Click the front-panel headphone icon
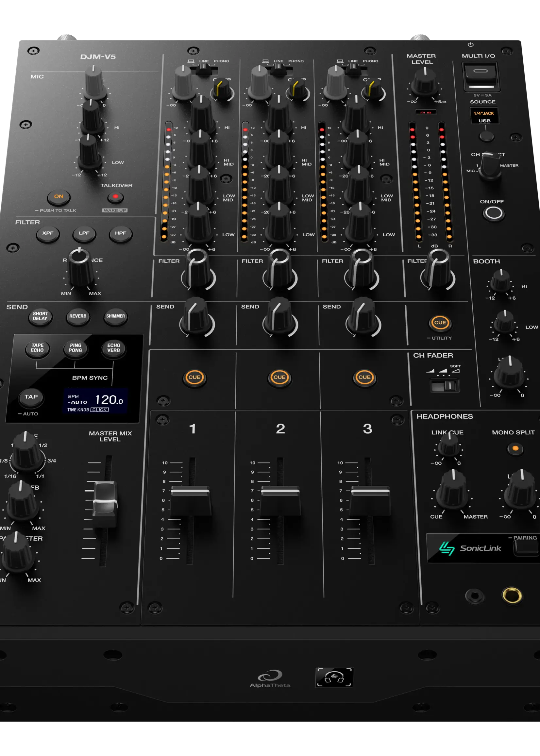Image resolution: width=540 pixels, height=756 pixels. pos(334,677)
